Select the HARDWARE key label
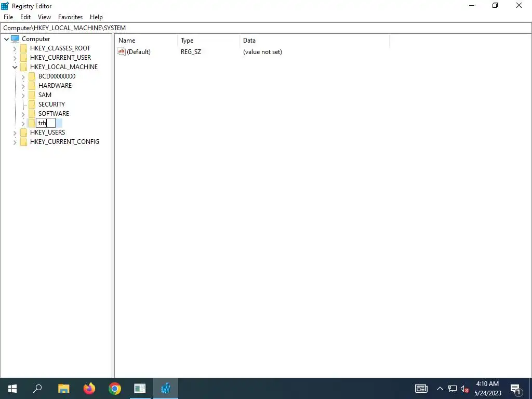The width and height of the screenshot is (532, 399). click(55, 86)
